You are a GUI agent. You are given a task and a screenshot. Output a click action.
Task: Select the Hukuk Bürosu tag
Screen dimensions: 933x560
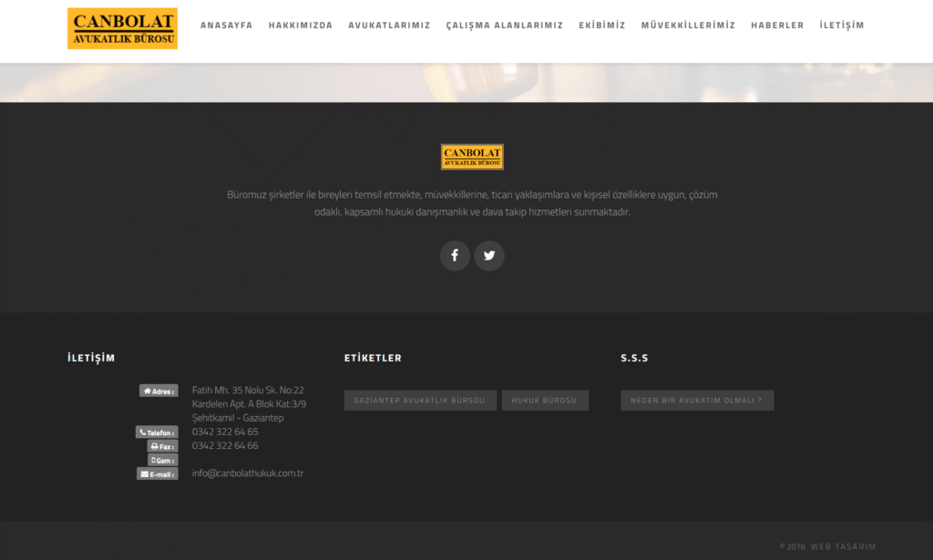(x=545, y=401)
